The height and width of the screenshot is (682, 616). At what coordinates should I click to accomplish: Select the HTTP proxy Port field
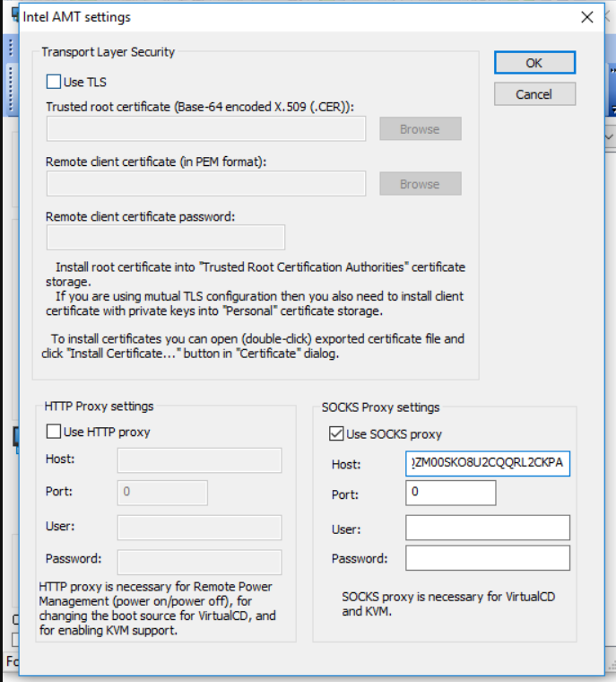(162, 493)
